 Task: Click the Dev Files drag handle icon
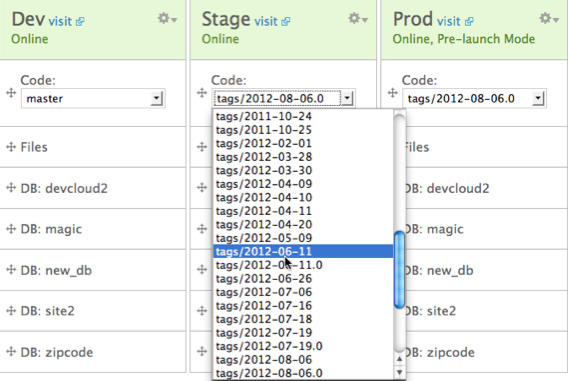[11, 147]
